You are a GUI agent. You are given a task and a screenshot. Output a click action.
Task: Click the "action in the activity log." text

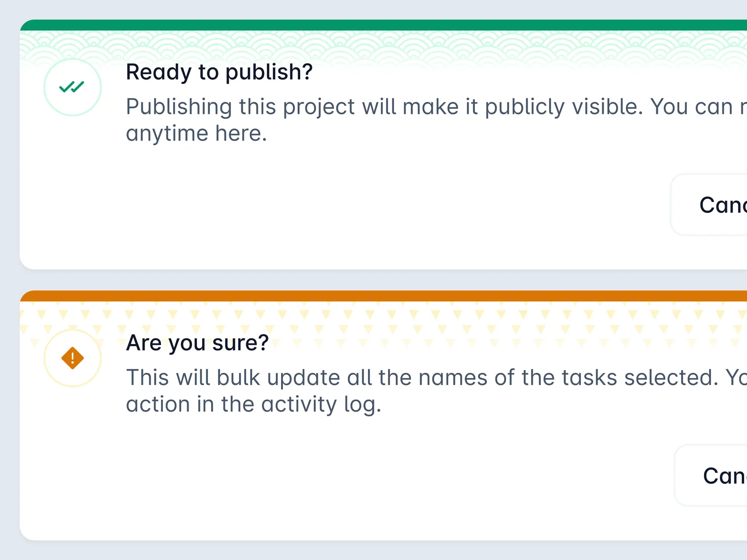click(254, 405)
